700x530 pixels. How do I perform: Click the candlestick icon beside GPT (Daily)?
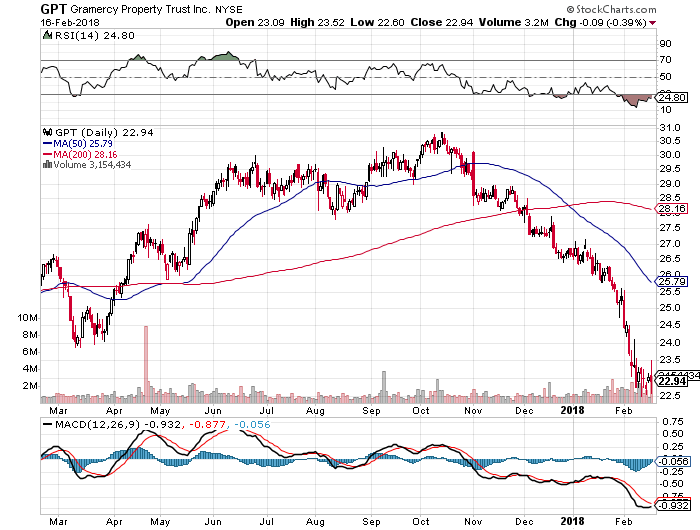pyautogui.click(x=47, y=132)
